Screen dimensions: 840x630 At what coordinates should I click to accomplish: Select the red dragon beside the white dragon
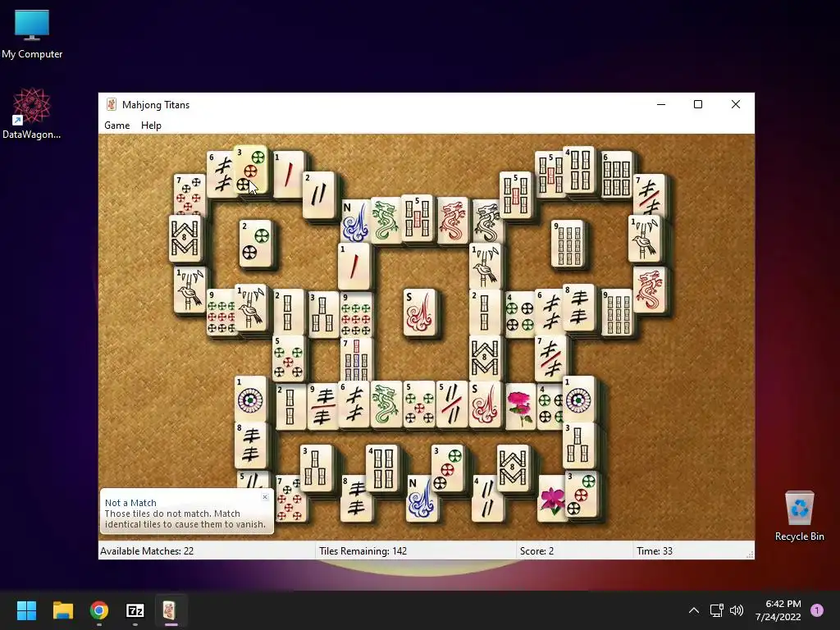pos(452,220)
